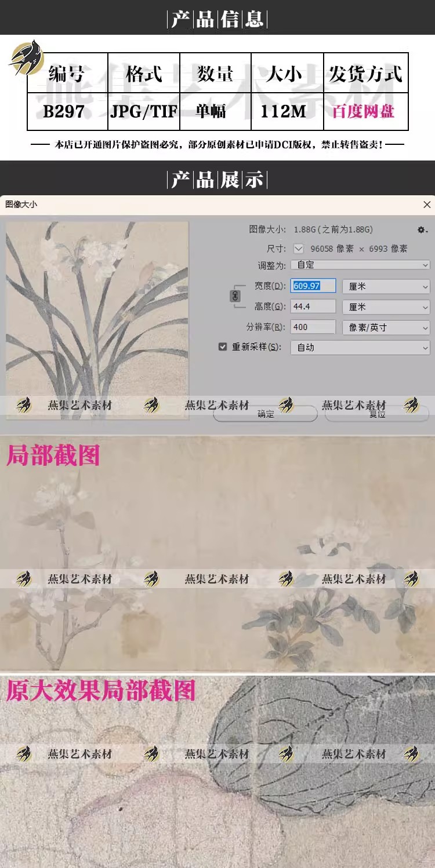Click the 产品展示 section heading
This screenshot has height=868, width=435.
217,180
